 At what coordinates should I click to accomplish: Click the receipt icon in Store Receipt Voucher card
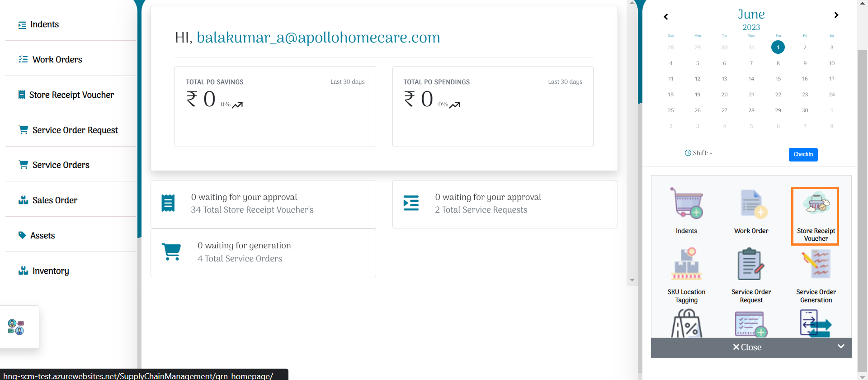pyautogui.click(x=168, y=203)
